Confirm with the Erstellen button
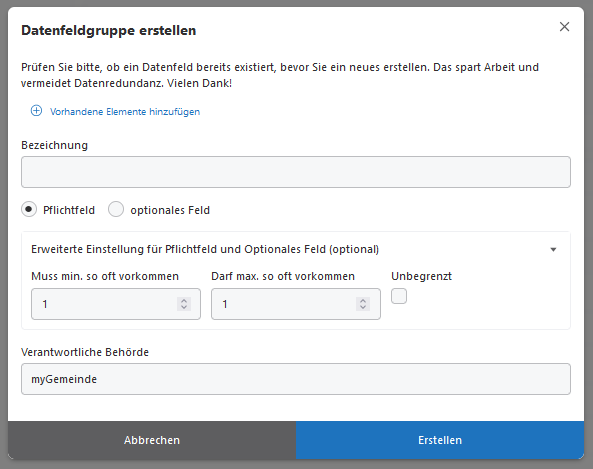The width and height of the screenshot is (593, 469). coord(440,440)
